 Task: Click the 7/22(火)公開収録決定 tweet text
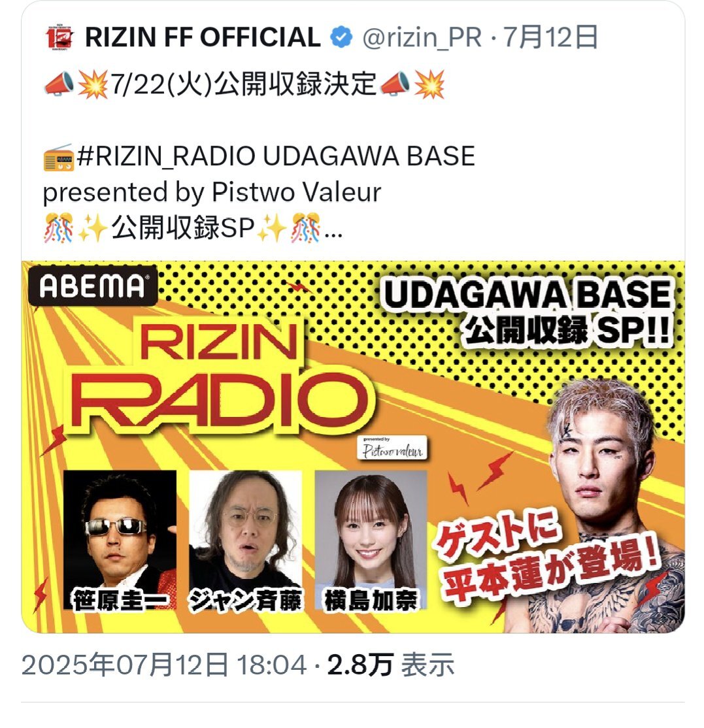pyautogui.click(x=243, y=84)
